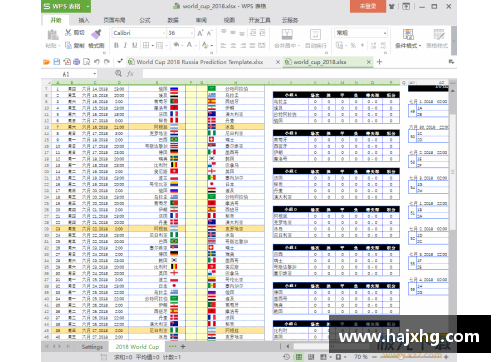Open the cell borders dropdown arrow
500x362 pixels.
(x=153, y=45)
